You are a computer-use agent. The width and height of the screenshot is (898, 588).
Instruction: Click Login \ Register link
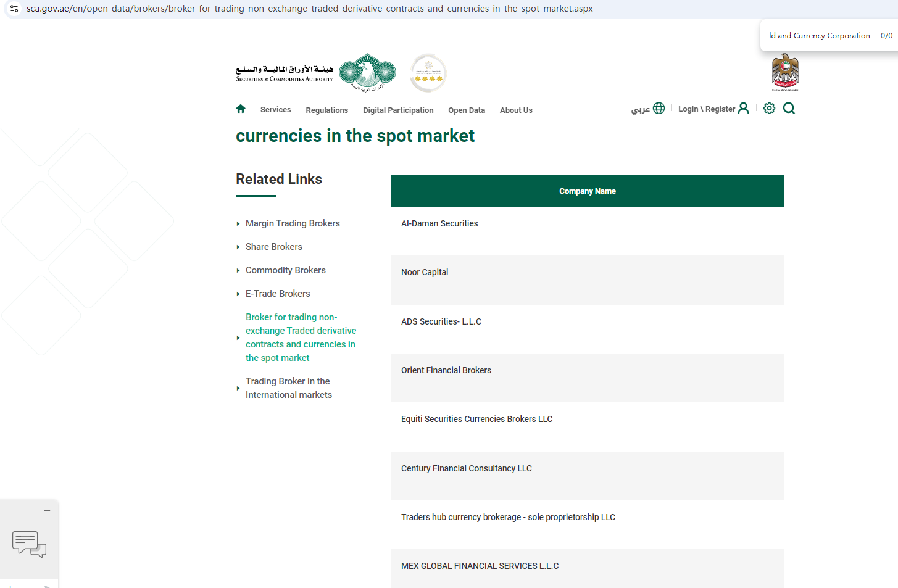coord(707,109)
